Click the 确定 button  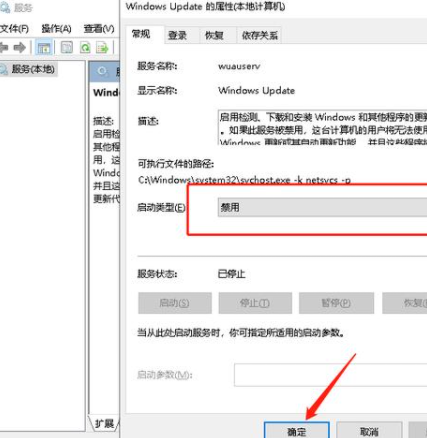tap(297, 431)
